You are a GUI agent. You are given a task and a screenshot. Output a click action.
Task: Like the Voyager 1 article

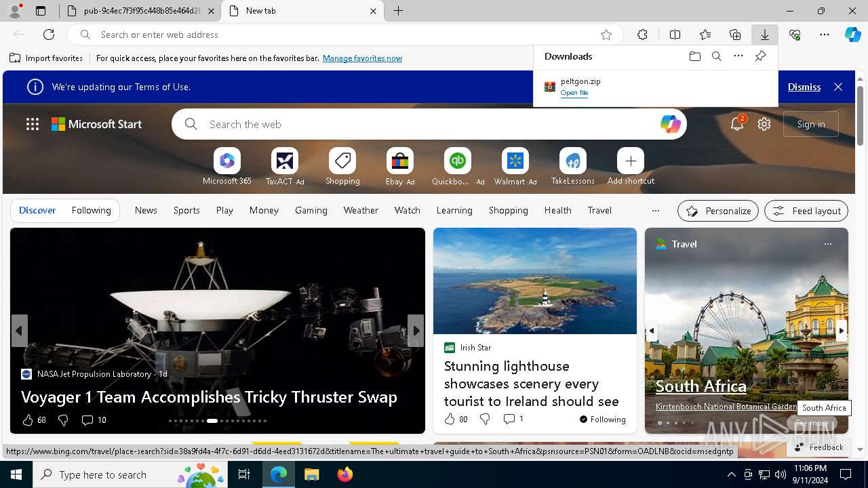(x=28, y=420)
